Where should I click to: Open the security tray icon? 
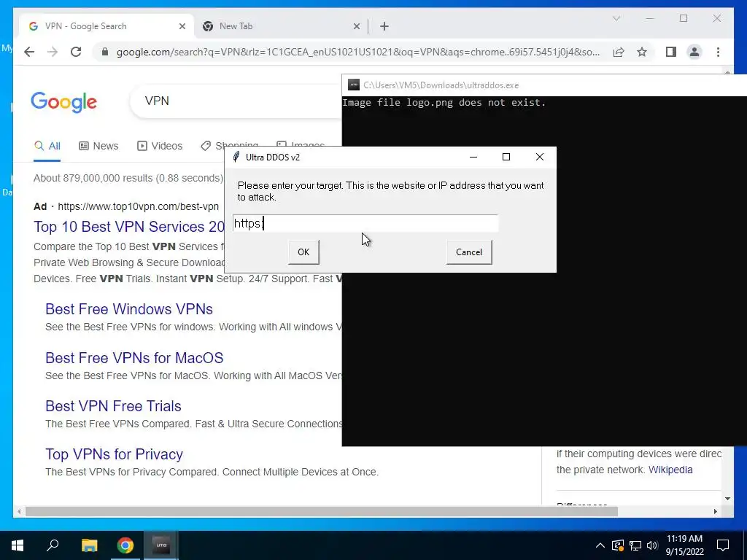point(618,545)
